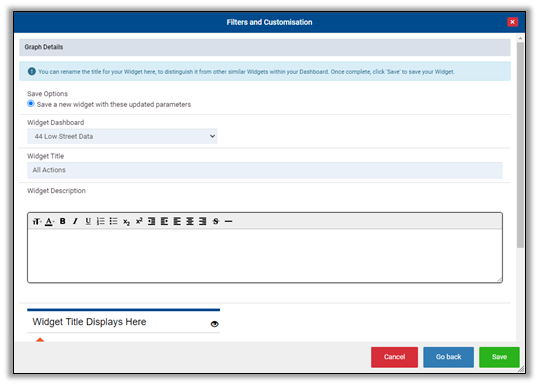538x384 pixels.
Task: Save the widget with the green button
Action: coord(499,357)
